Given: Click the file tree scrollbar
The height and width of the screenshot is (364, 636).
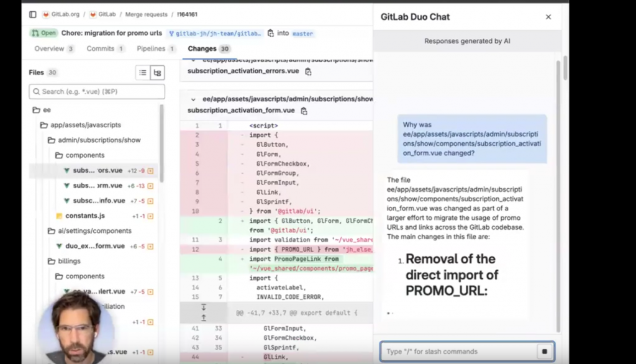Looking at the screenshot, I should coord(161,143).
